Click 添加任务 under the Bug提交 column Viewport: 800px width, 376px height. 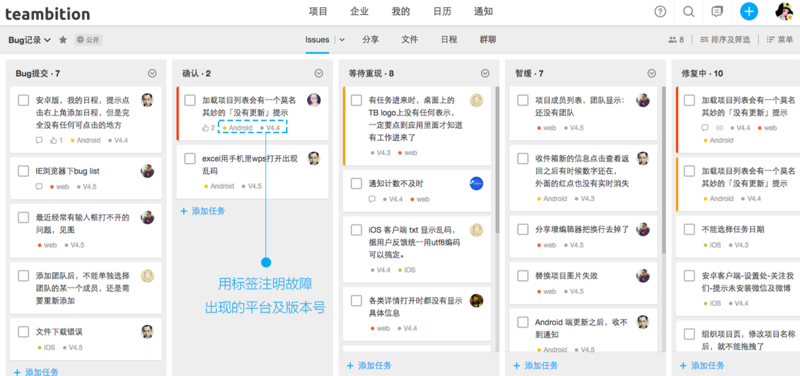pyautogui.click(x=36, y=371)
